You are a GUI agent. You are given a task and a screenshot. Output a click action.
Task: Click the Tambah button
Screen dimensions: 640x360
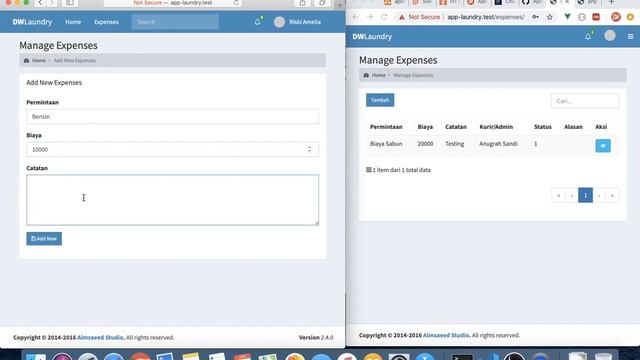pyautogui.click(x=380, y=100)
